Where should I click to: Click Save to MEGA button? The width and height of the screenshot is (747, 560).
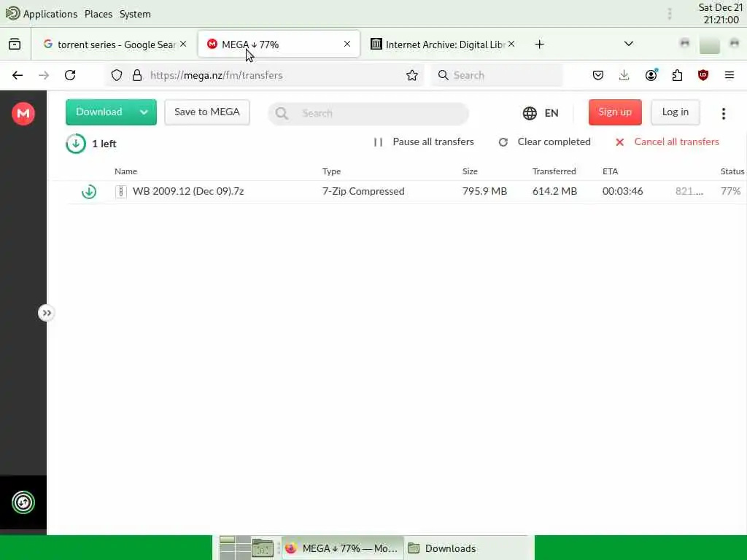point(206,112)
